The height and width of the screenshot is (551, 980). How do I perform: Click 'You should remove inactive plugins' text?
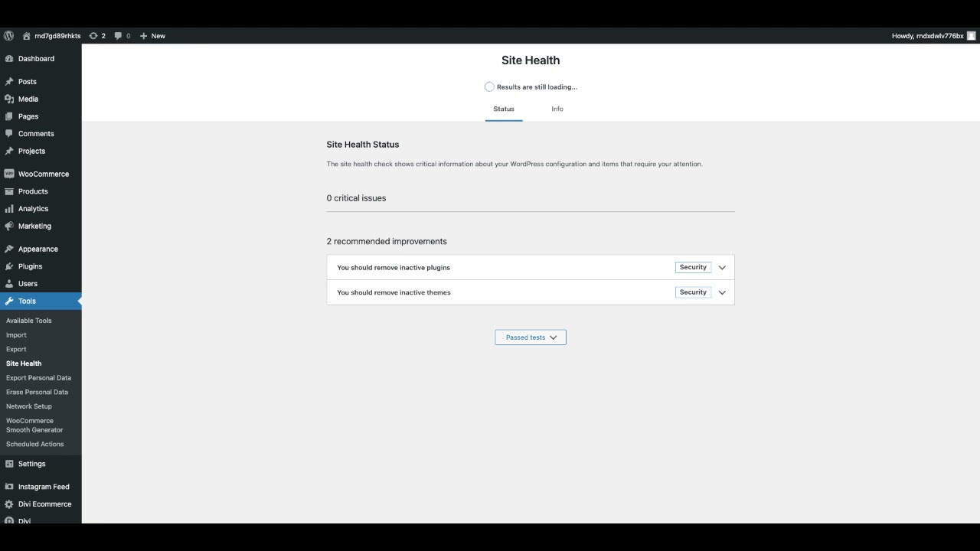(394, 268)
